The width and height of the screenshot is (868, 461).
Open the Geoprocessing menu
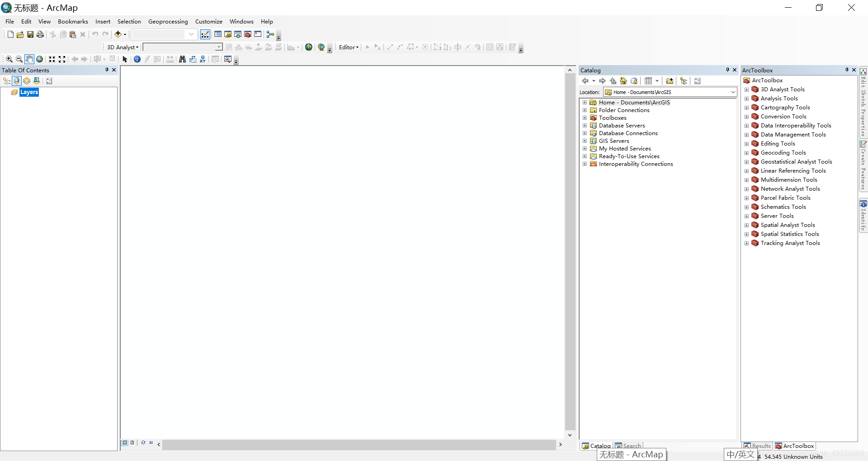pos(168,21)
